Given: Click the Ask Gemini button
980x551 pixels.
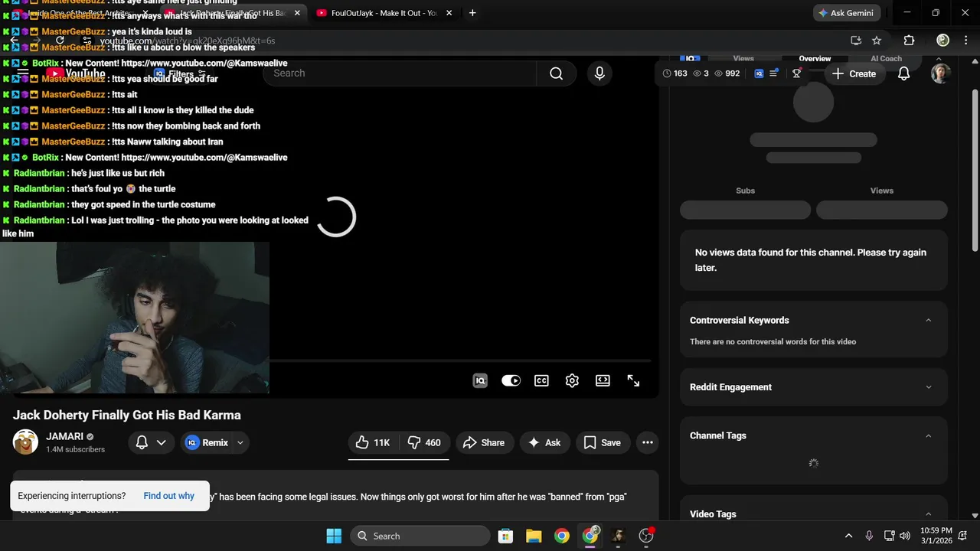Looking at the screenshot, I should point(847,13).
